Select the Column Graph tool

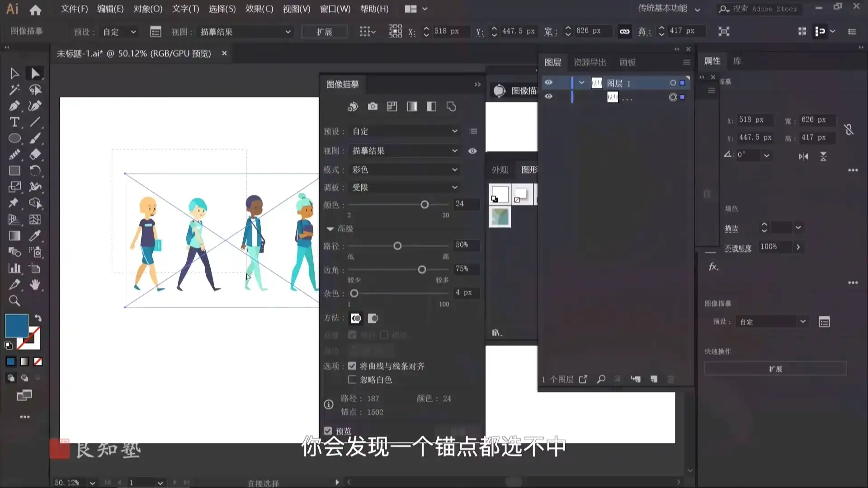coord(14,268)
